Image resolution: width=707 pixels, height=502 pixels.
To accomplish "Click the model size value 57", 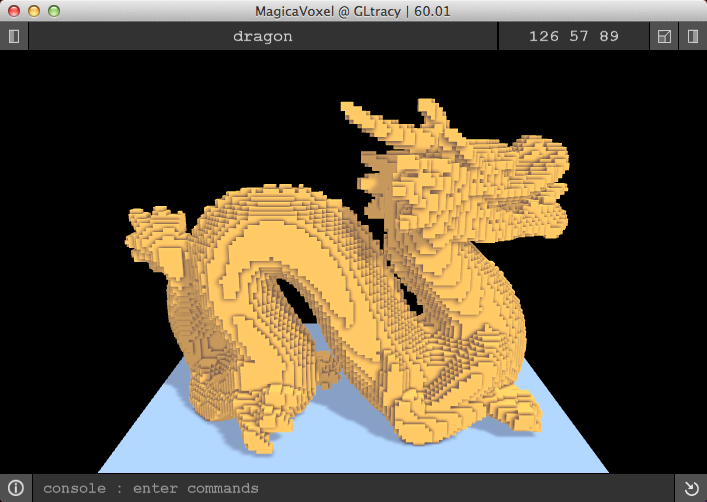I will [x=578, y=37].
